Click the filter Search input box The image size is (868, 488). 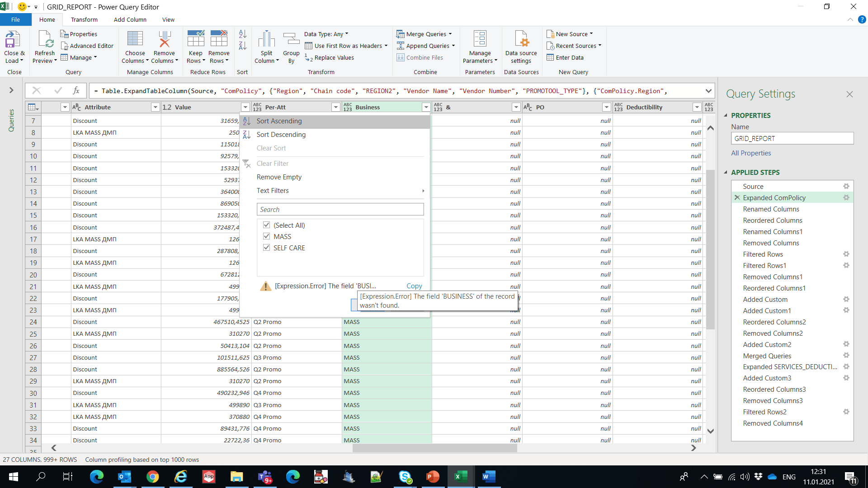click(340, 209)
